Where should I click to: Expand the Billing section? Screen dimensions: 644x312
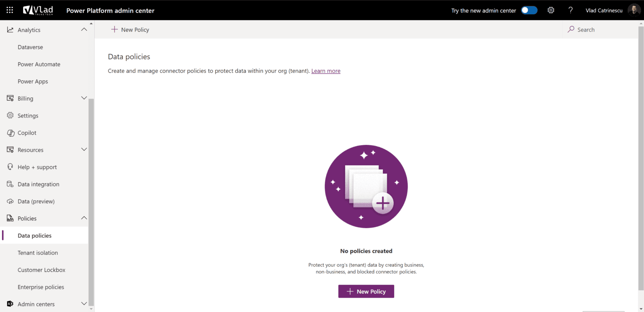click(x=84, y=98)
